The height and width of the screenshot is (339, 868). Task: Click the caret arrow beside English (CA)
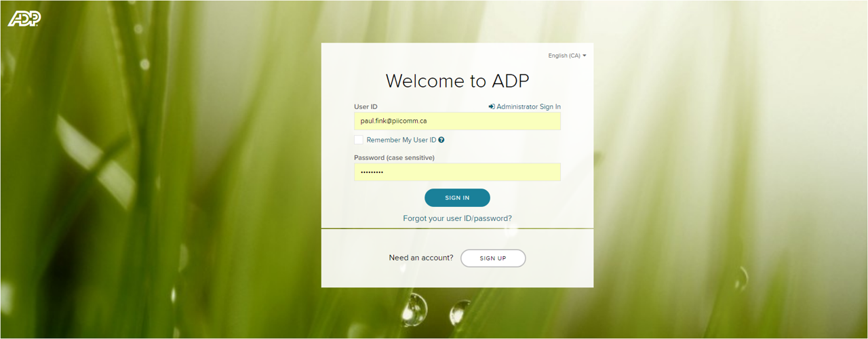pos(585,56)
